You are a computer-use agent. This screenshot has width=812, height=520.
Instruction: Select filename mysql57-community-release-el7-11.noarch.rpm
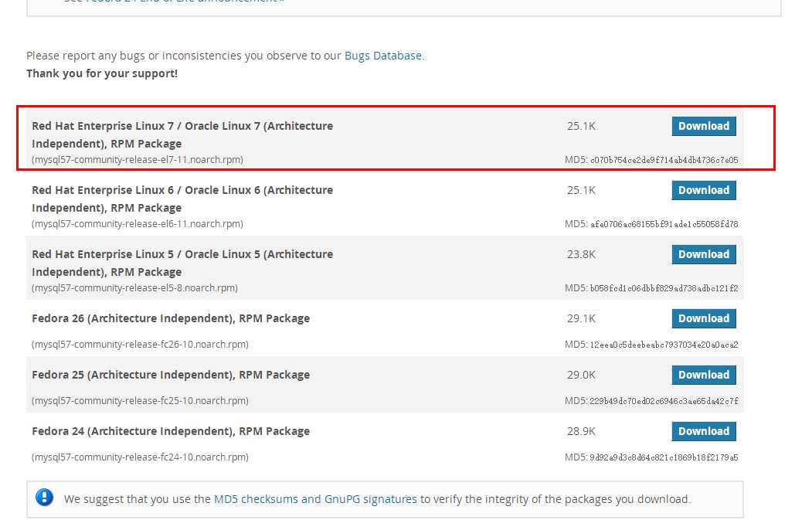pyautogui.click(x=138, y=159)
